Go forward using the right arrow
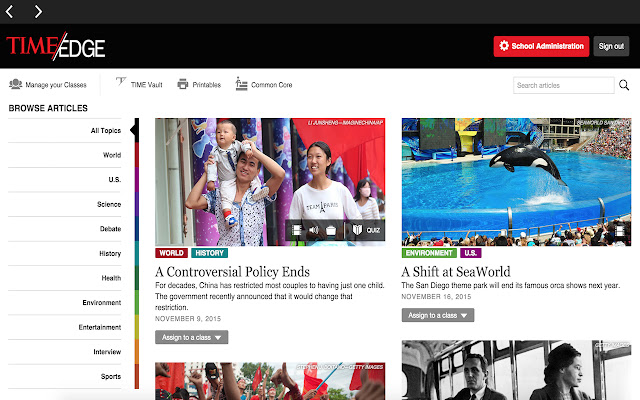 [38, 11]
